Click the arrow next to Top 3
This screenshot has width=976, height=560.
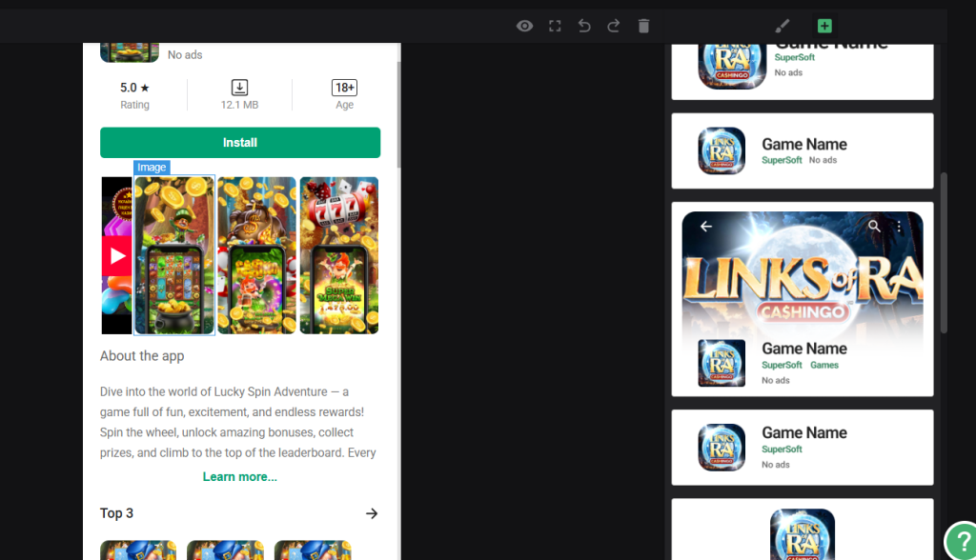[372, 513]
